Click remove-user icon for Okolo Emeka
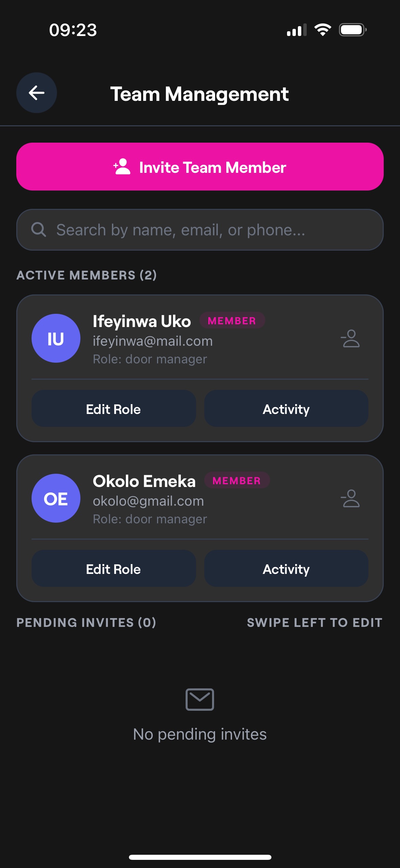400x868 pixels. click(350, 499)
